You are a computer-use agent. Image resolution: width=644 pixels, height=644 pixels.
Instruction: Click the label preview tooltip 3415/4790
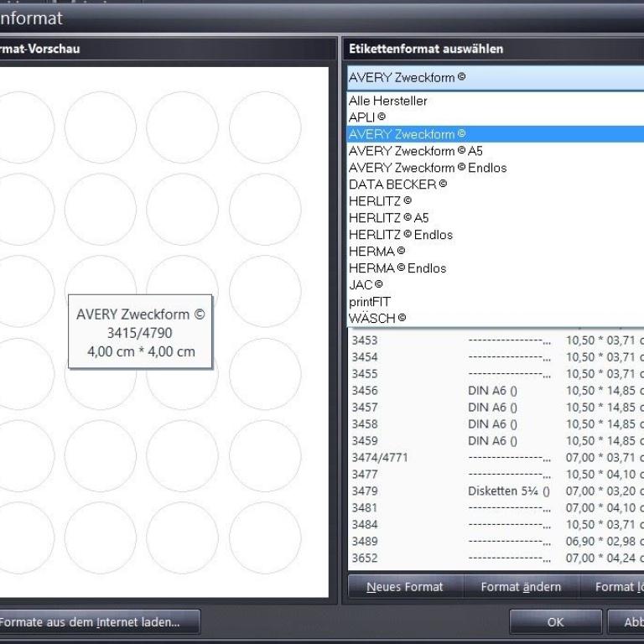pyautogui.click(x=140, y=333)
